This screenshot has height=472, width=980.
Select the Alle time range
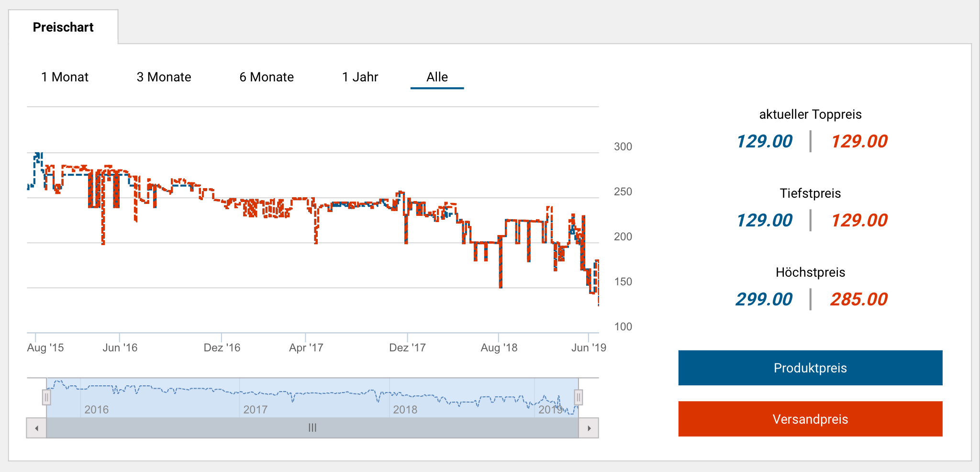(437, 77)
